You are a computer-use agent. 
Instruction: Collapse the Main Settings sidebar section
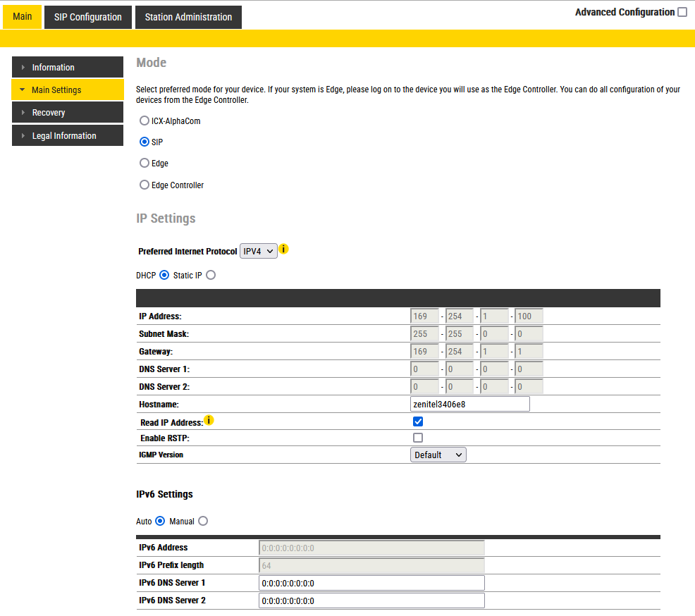pyautogui.click(x=68, y=90)
